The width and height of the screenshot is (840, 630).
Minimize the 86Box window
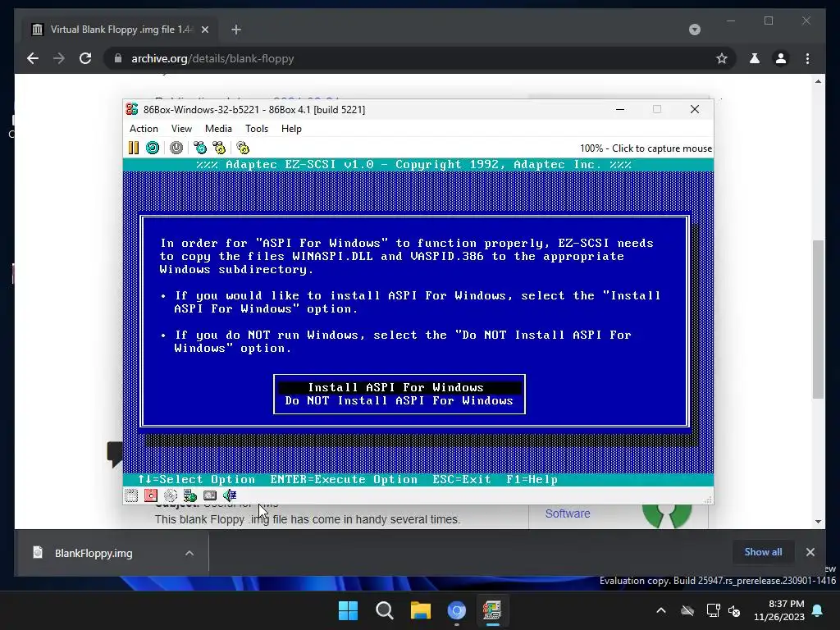pos(620,109)
